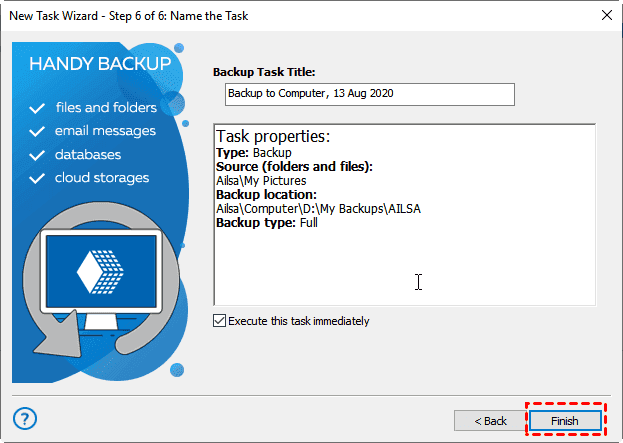Click the checkmark next to cloud storages

38,179
